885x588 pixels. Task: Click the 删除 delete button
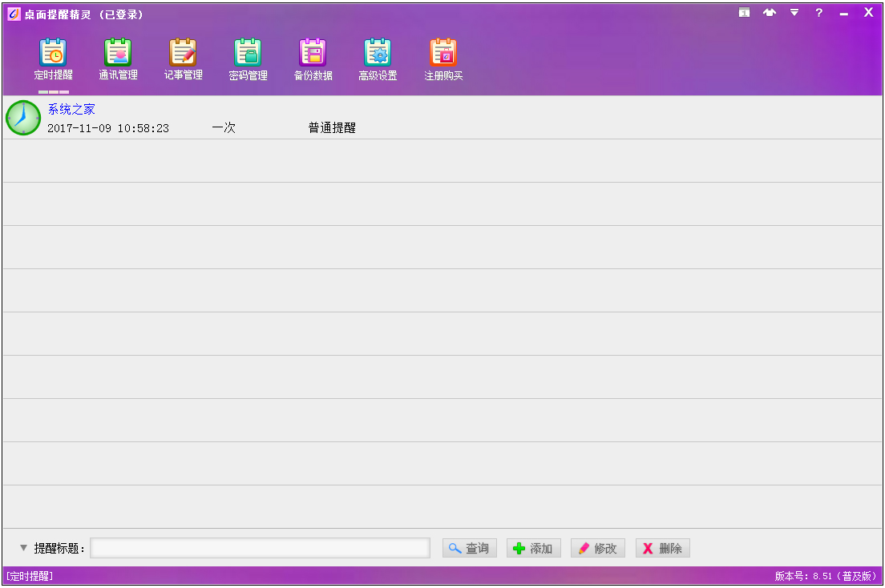(663, 548)
